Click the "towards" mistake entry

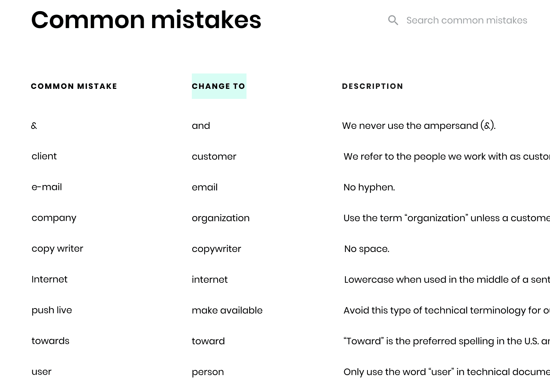[50, 341]
